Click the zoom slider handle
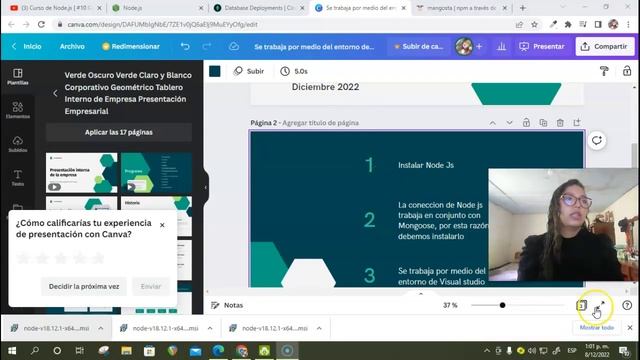The height and width of the screenshot is (360, 640). [x=502, y=305]
